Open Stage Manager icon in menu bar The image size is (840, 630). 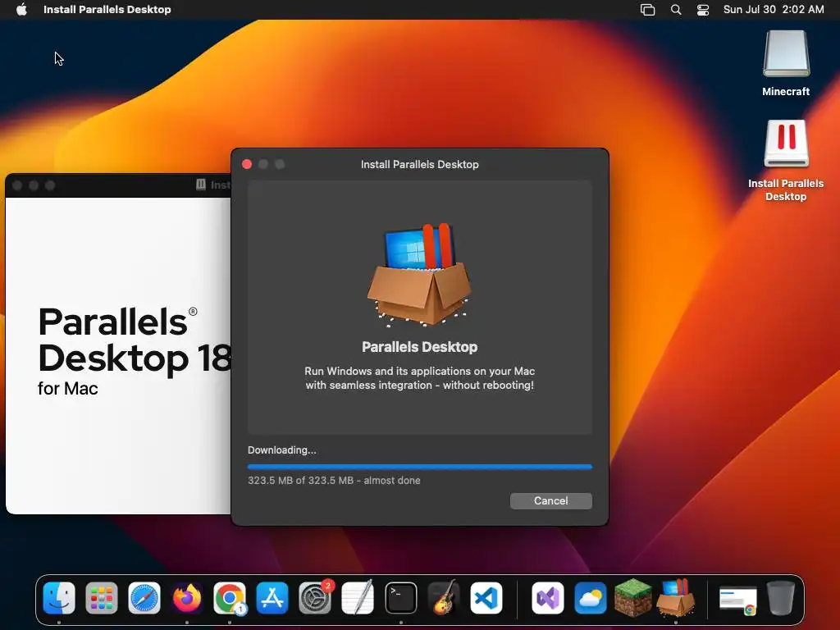click(648, 10)
